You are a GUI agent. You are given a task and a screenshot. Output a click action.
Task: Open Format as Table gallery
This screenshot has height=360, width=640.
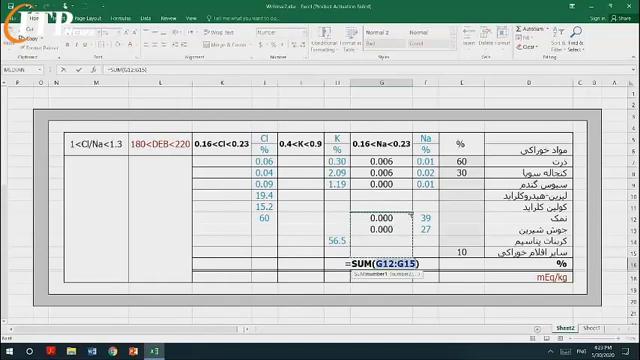(x=350, y=40)
